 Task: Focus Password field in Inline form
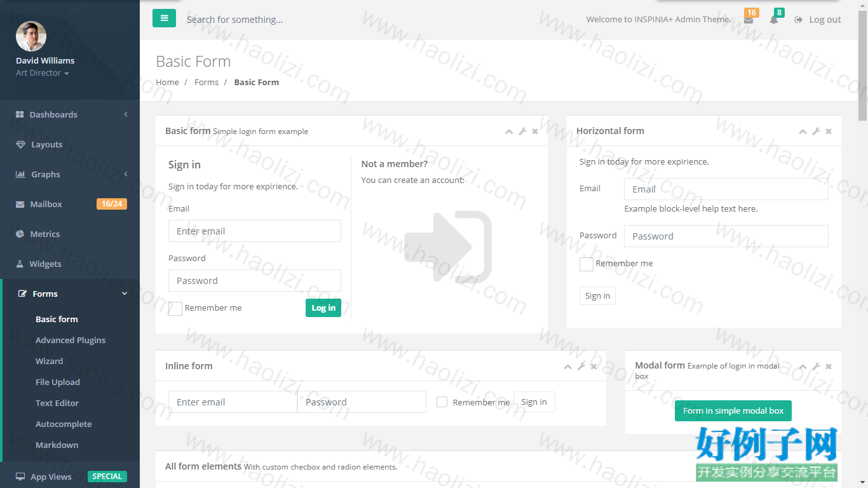[362, 402]
